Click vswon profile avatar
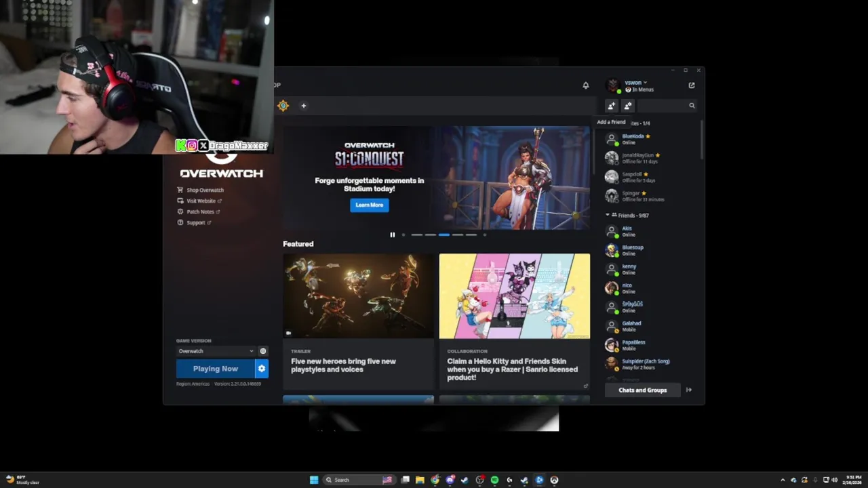 613,85
